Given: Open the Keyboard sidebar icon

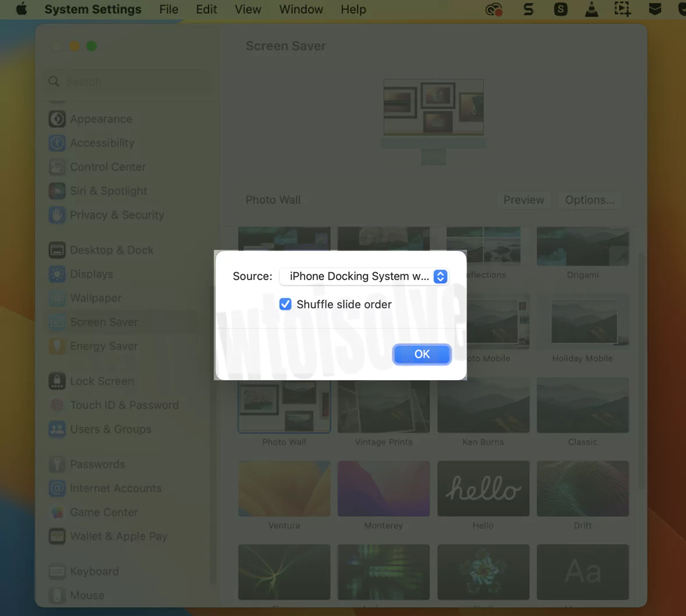Looking at the screenshot, I should point(57,572).
